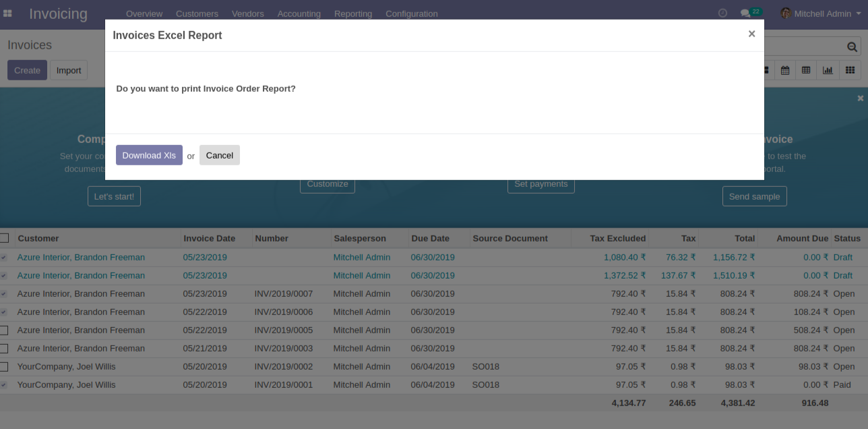Click SO018 in the INV/2019/0002 row
The height and width of the screenshot is (429, 868).
click(x=486, y=367)
